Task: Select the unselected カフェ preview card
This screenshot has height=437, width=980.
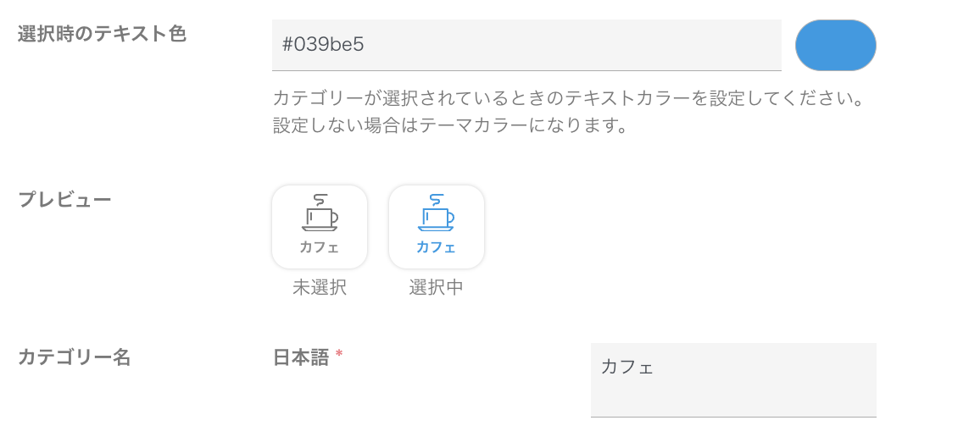Action: pyautogui.click(x=320, y=227)
